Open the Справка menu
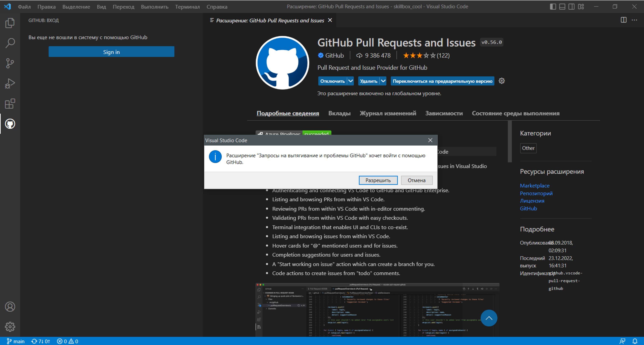Screen dimensions: 644x345 (217, 7)
